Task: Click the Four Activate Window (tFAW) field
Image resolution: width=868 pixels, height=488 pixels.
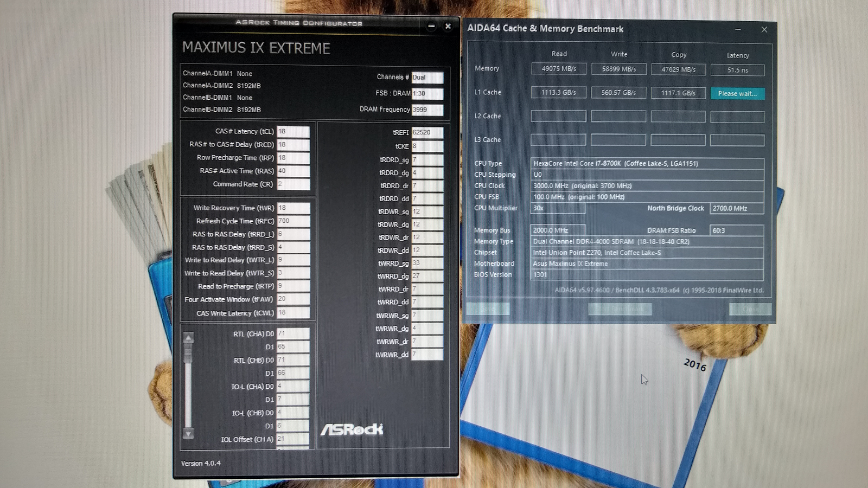Action: tap(293, 299)
